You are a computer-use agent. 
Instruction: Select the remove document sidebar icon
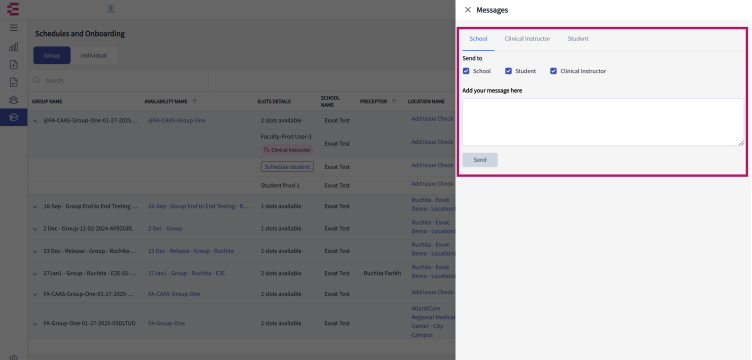point(13,82)
